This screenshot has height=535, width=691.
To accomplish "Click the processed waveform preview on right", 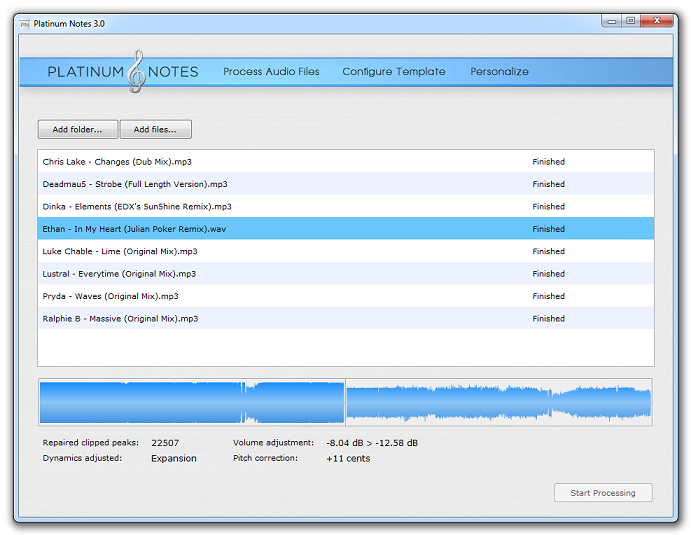I will coord(498,402).
